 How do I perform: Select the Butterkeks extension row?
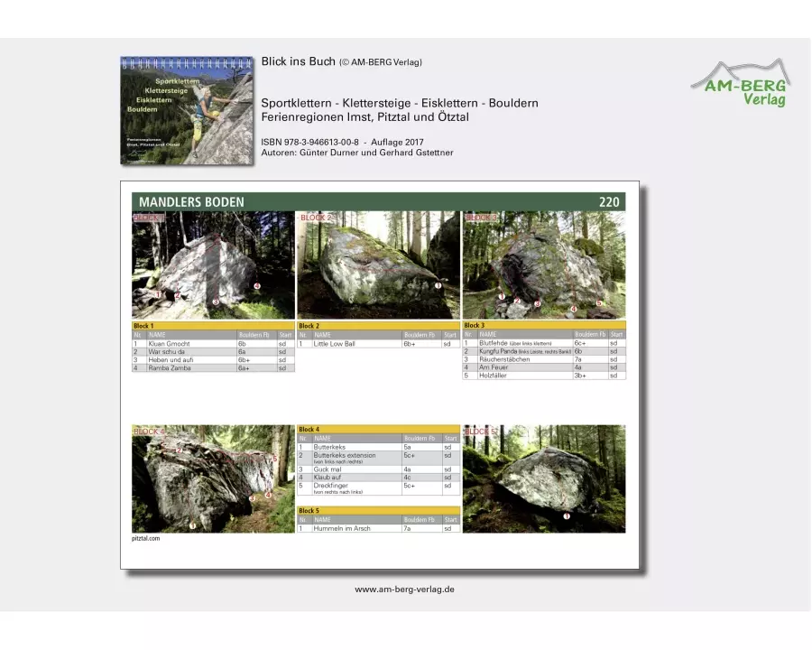(378, 458)
